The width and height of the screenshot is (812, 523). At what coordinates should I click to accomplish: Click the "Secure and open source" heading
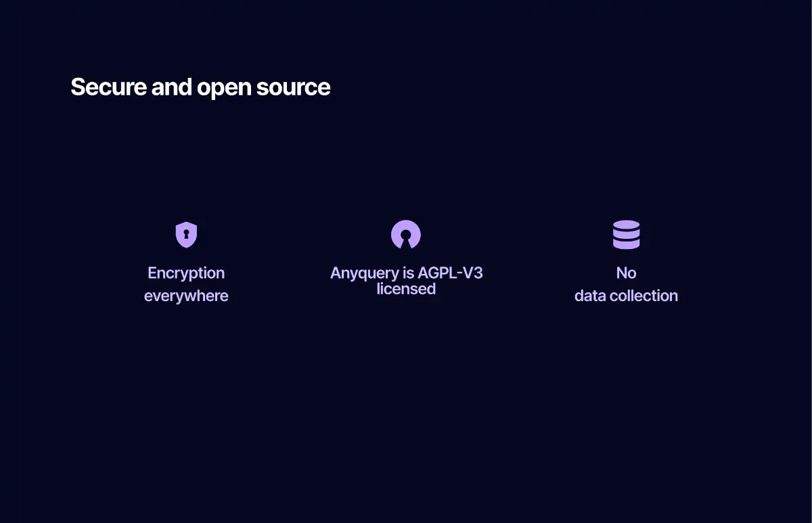[x=200, y=87]
